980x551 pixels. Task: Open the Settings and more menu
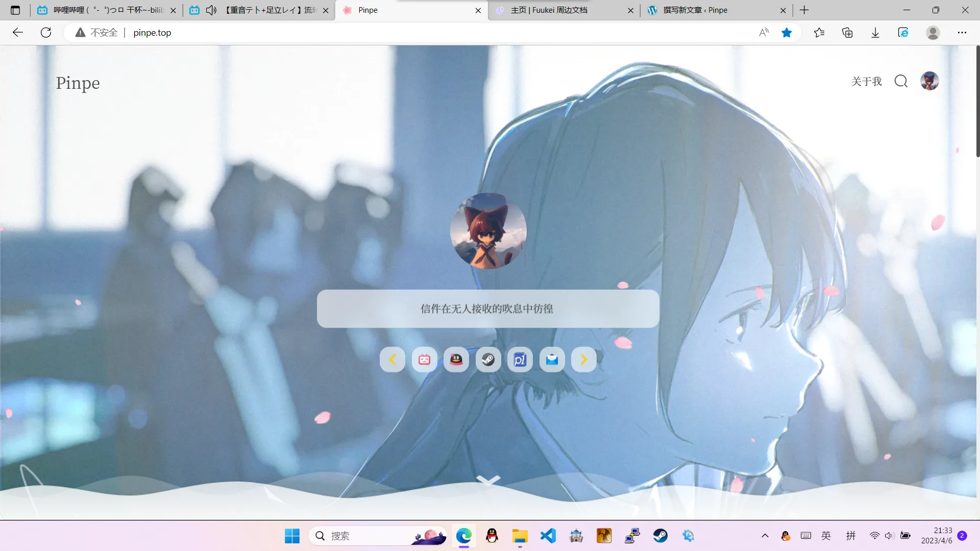962,33
